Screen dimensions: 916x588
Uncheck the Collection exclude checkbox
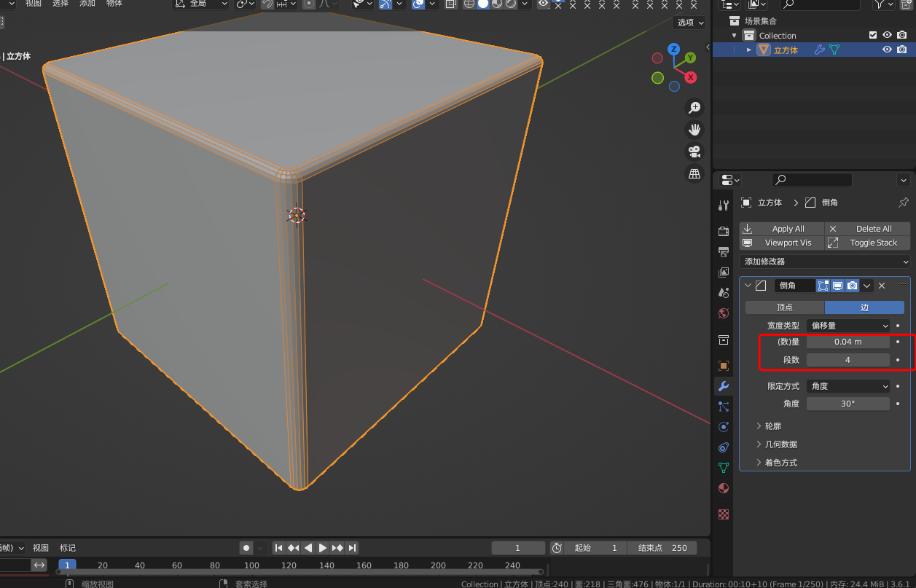(873, 35)
